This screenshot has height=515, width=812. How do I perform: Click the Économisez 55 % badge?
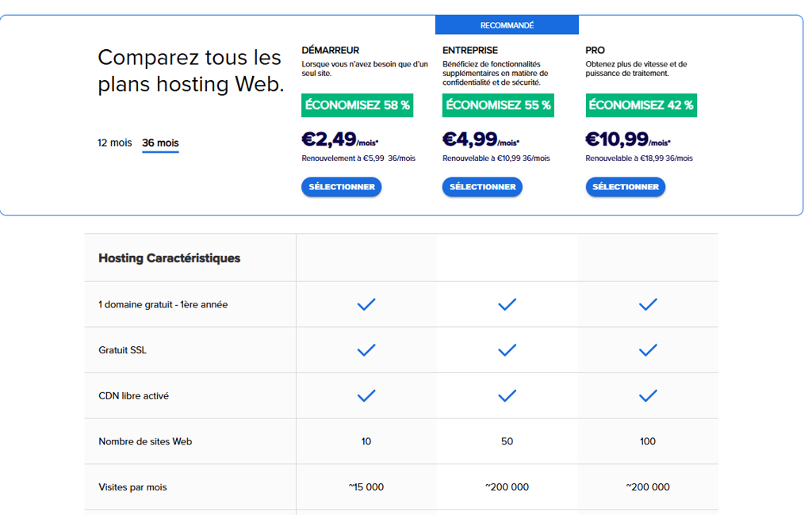click(498, 105)
